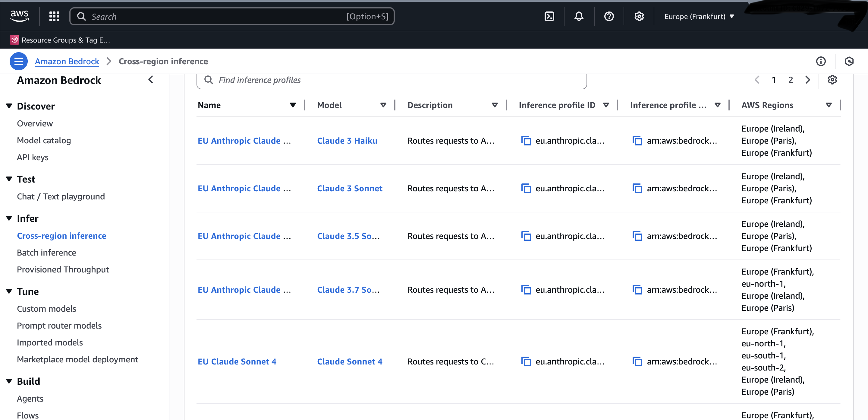Open the notifications bell
868x420 pixels.
(x=579, y=16)
